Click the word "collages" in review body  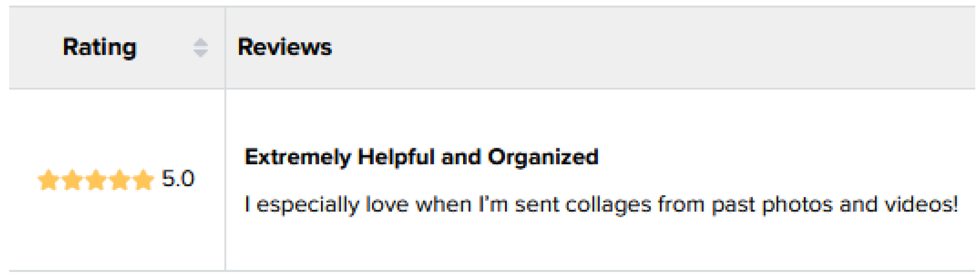point(608,205)
